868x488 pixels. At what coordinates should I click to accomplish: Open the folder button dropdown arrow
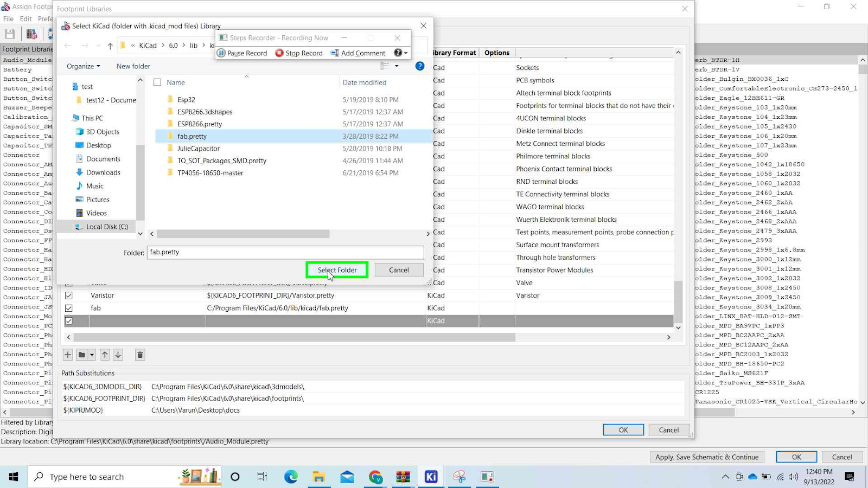[x=92, y=355]
